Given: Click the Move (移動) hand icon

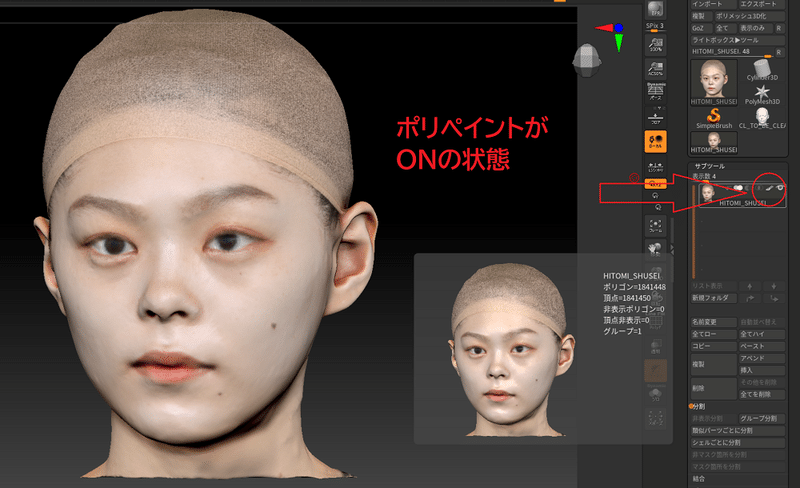Looking at the screenshot, I should [656, 250].
